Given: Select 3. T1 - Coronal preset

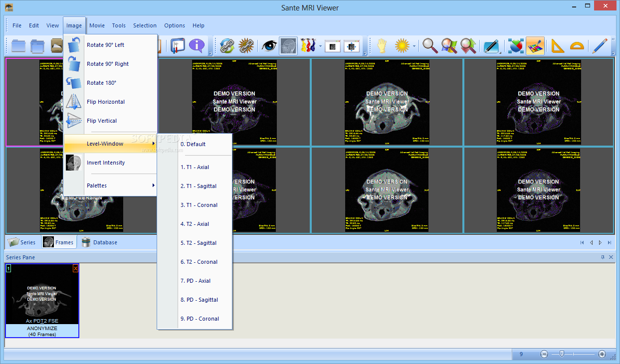Looking at the screenshot, I should [195, 205].
